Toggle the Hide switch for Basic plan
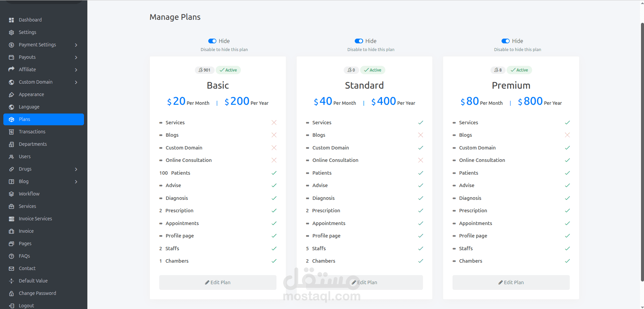The image size is (644, 309). (212, 41)
